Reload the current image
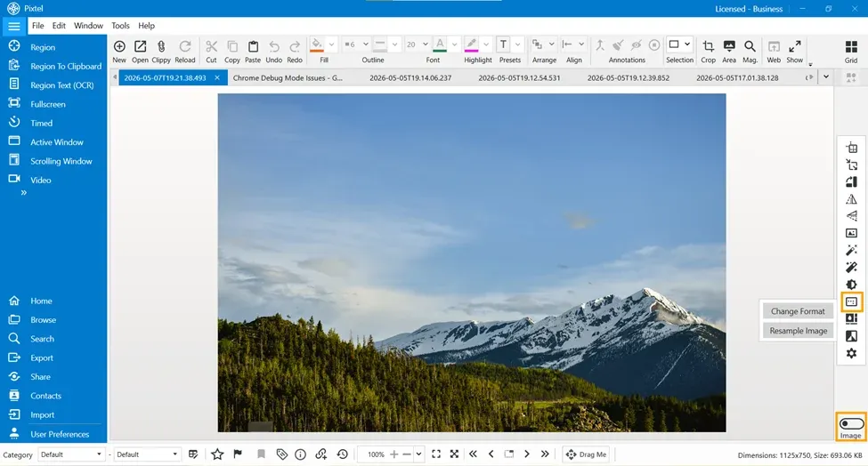Screen dimensions: 868x466 185,46
